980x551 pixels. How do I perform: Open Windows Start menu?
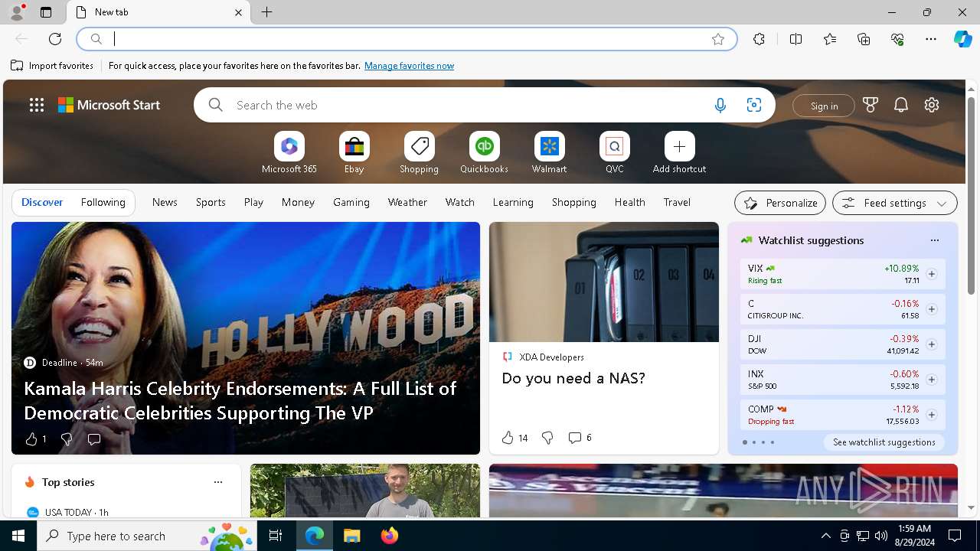pos(18,536)
